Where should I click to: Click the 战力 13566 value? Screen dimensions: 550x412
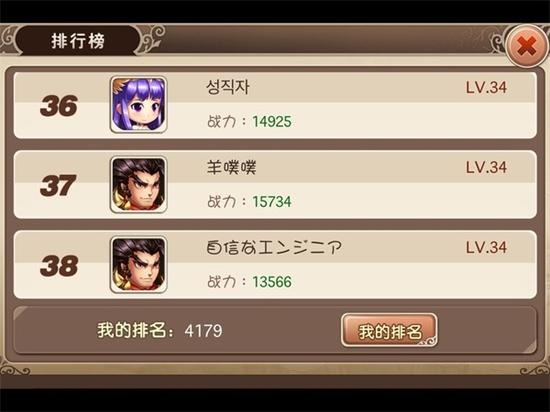pos(272,282)
